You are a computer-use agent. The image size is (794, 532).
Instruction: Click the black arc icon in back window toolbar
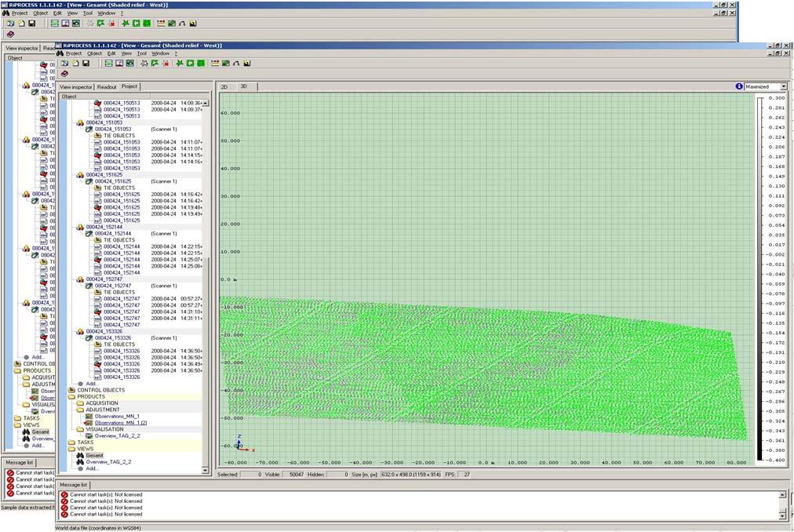pos(182,24)
